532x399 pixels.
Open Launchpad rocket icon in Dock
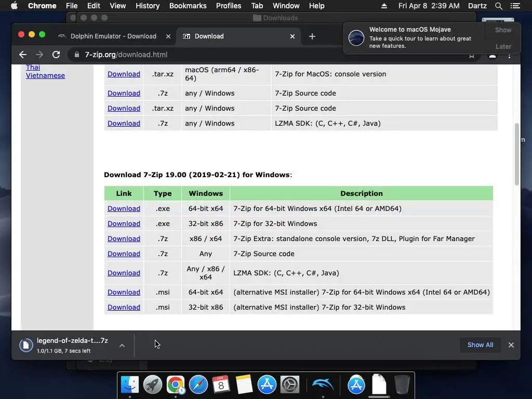click(153, 384)
